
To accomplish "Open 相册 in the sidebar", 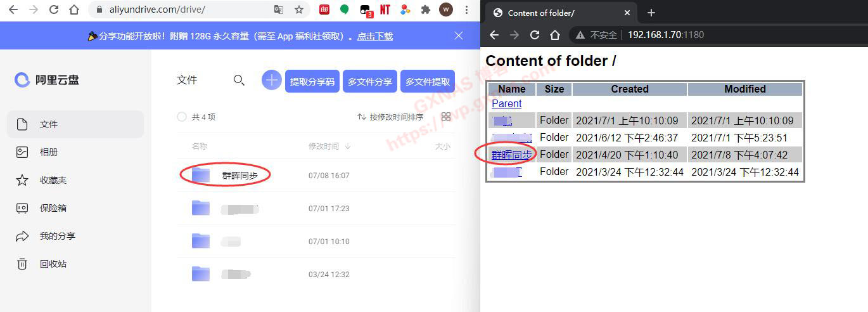I will [x=75, y=152].
